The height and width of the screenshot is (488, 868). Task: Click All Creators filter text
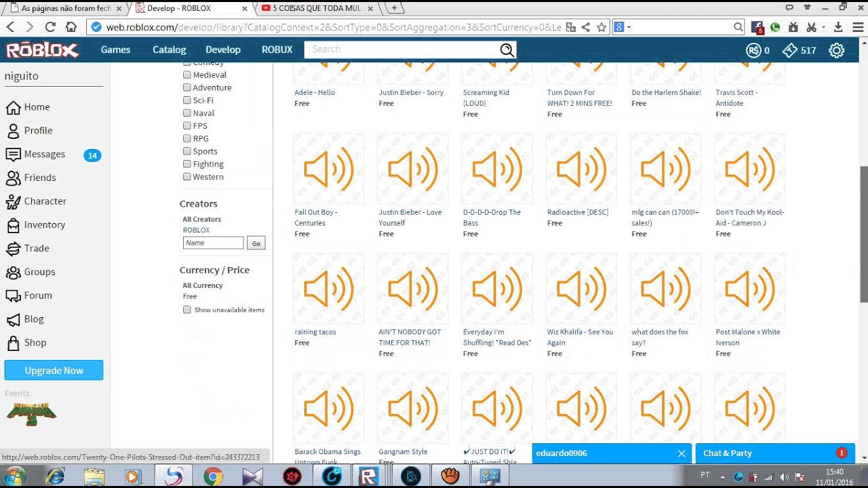[x=201, y=219]
